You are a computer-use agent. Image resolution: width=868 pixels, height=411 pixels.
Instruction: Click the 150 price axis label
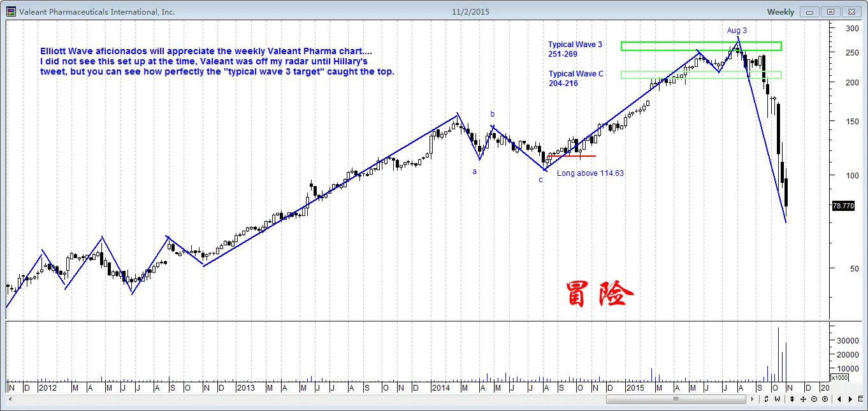pyautogui.click(x=851, y=121)
